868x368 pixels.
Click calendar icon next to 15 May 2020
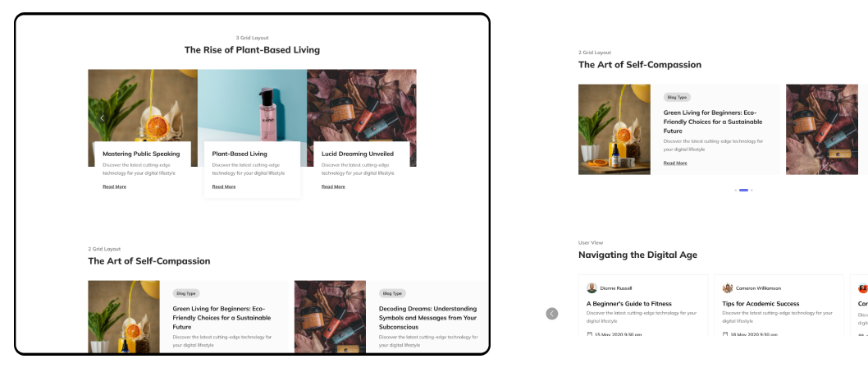590,334
